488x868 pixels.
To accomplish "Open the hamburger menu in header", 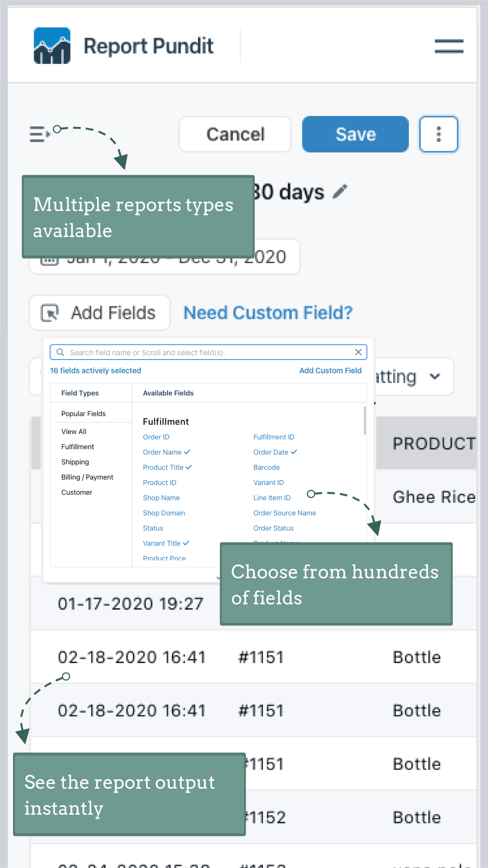I will coord(448,46).
